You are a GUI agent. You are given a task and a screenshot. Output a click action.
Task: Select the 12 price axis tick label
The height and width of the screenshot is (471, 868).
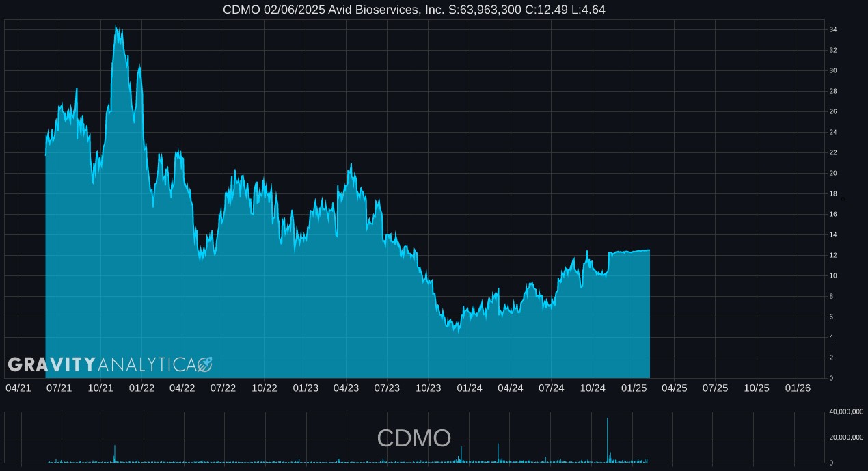coord(833,256)
